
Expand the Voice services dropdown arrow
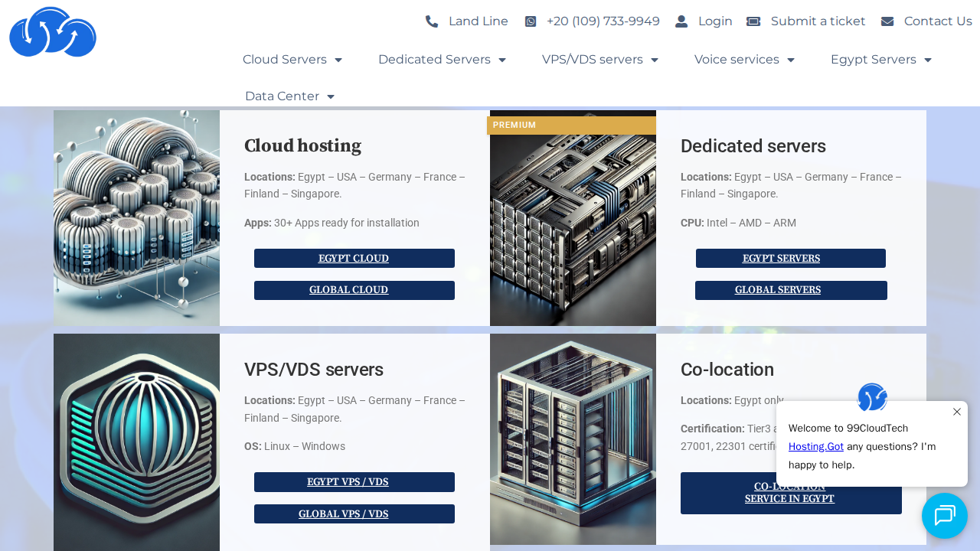click(791, 60)
